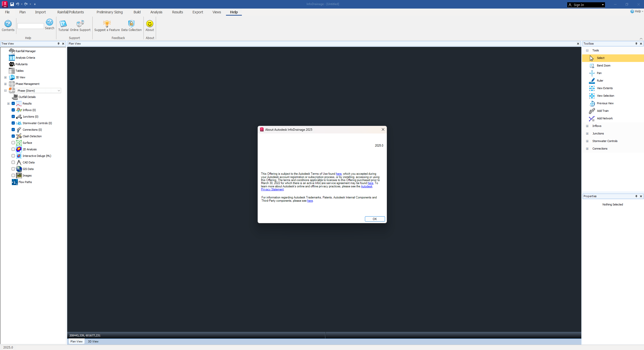Enable the Surface checkbox

[13, 143]
